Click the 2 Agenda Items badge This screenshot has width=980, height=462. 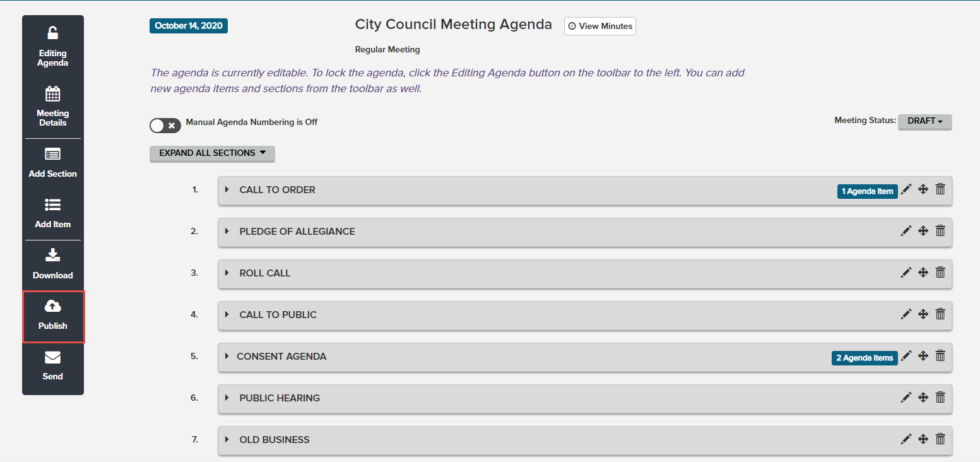click(865, 358)
